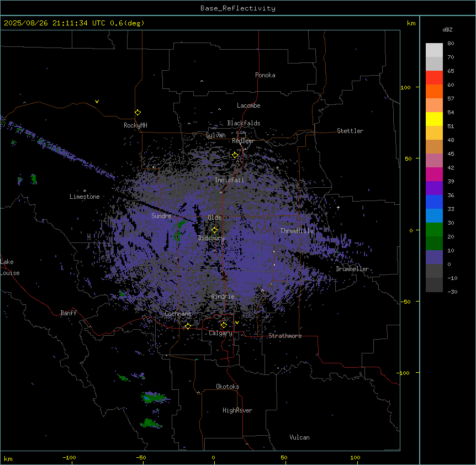Click the yellow diamond marker between Olds and Didsbury
The height and width of the screenshot is (465, 476).
(214, 230)
